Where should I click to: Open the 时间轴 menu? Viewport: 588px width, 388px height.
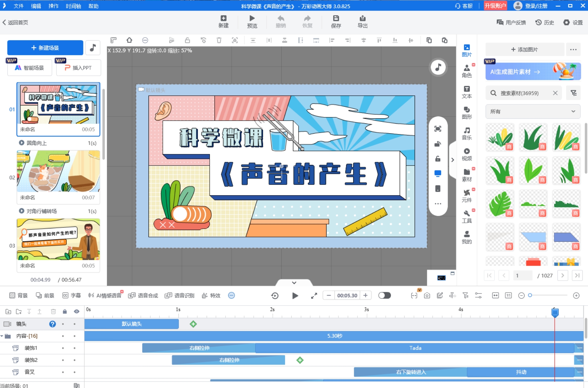[x=73, y=6]
